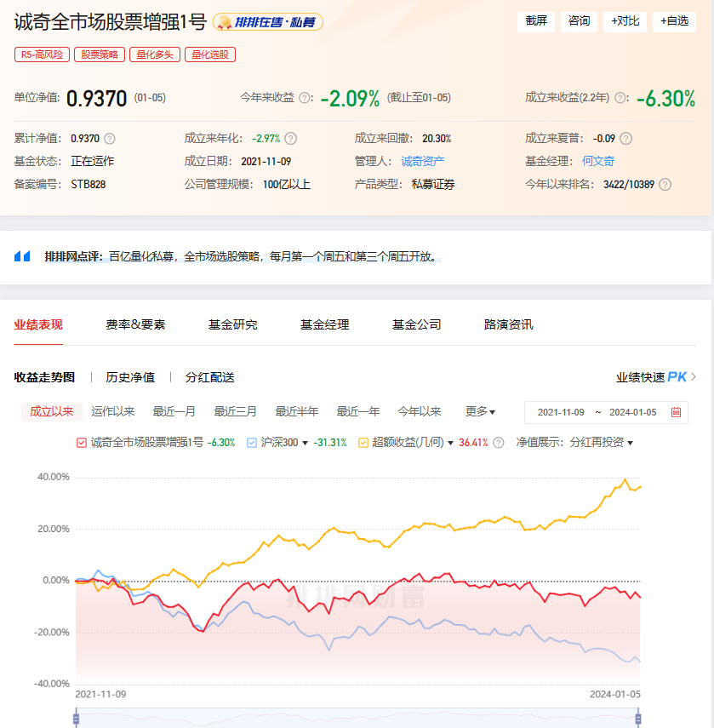Screen dimensions: 714x728
Task: Click the start date 2021-11-09 field
Action: click(561, 412)
